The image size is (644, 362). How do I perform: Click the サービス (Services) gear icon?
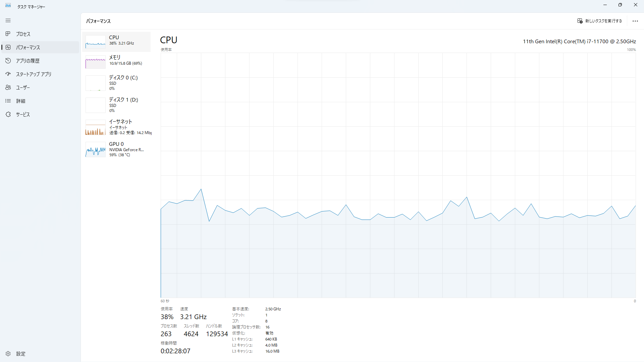tap(8, 114)
